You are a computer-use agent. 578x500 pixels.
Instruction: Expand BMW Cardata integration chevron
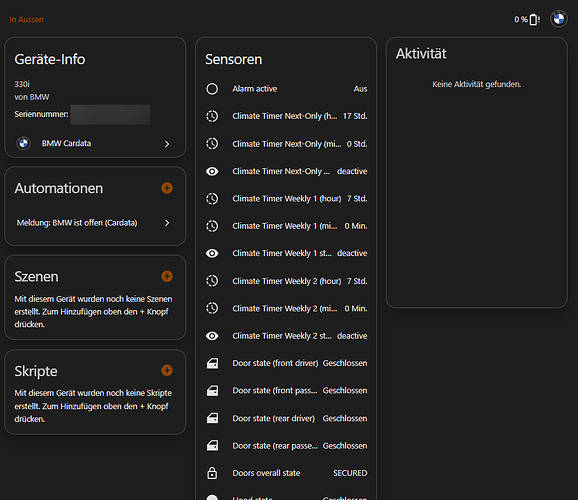click(167, 144)
